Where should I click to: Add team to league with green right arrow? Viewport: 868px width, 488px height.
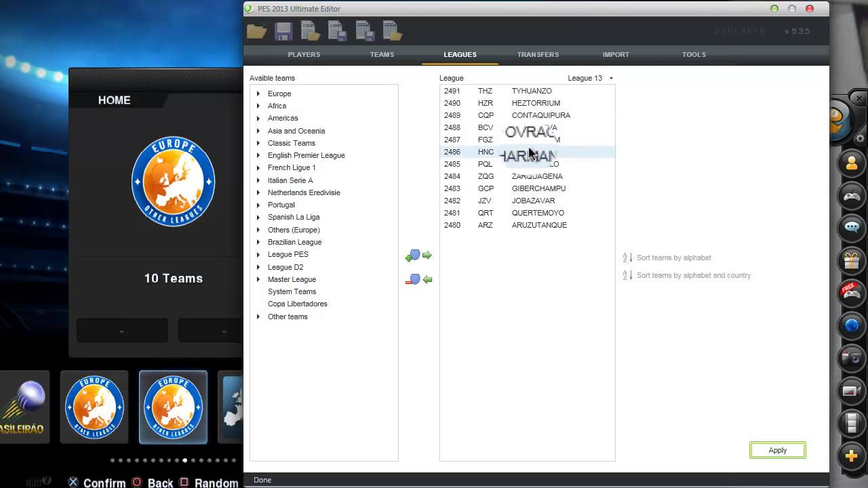pos(419,256)
